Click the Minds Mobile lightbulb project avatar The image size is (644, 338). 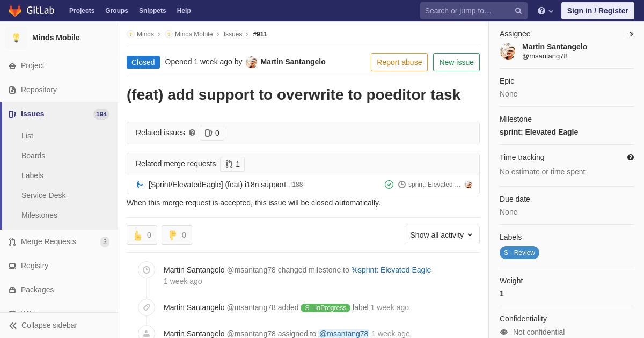(x=16, y=38)
